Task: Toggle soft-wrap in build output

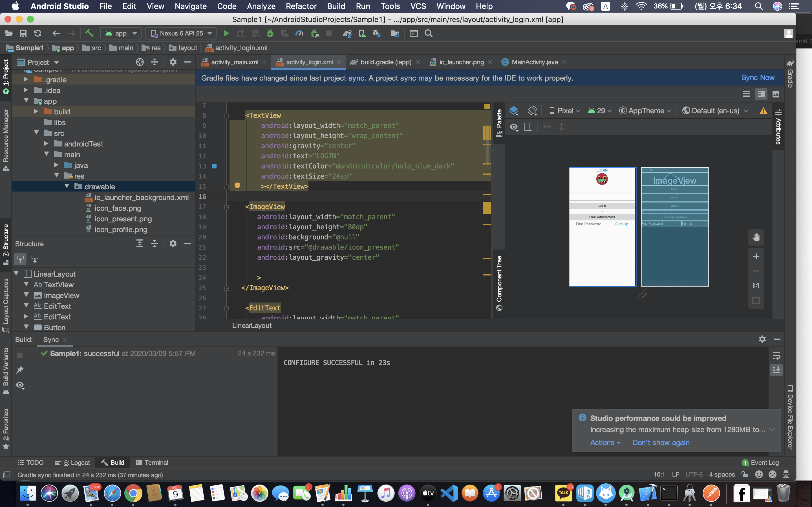Action: pos(776,356)
